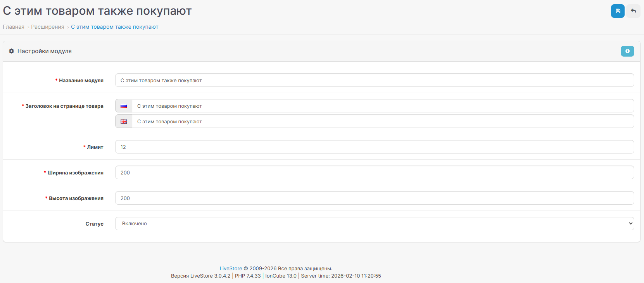Click the Ширина изображения input field
The width and height of the screenshot is (644, 283).
[x=374, y=173]
